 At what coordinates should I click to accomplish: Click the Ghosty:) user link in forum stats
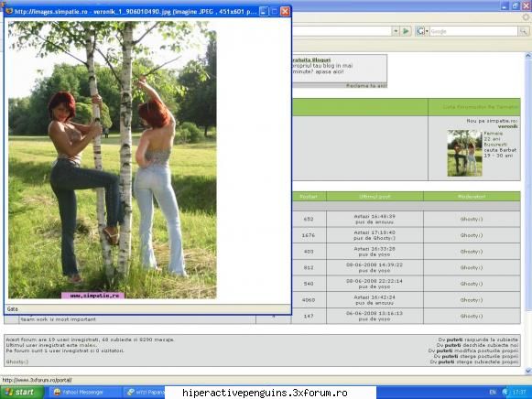[x=17, y=361]
